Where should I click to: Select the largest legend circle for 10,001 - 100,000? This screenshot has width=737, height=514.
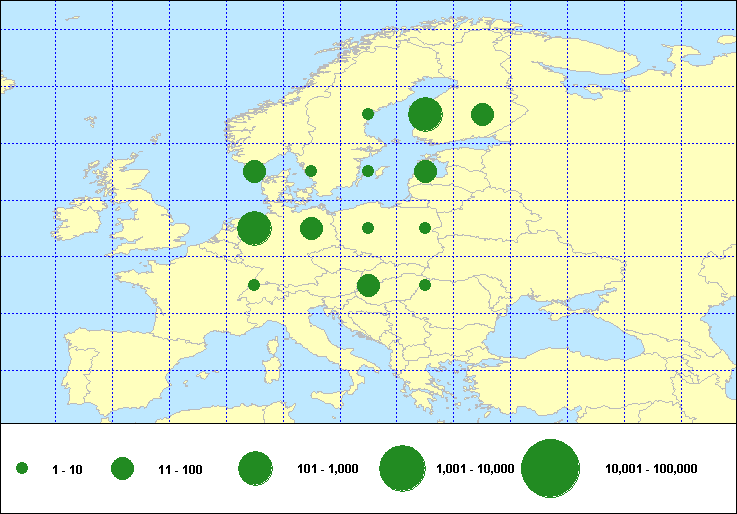tap(551, 468)
